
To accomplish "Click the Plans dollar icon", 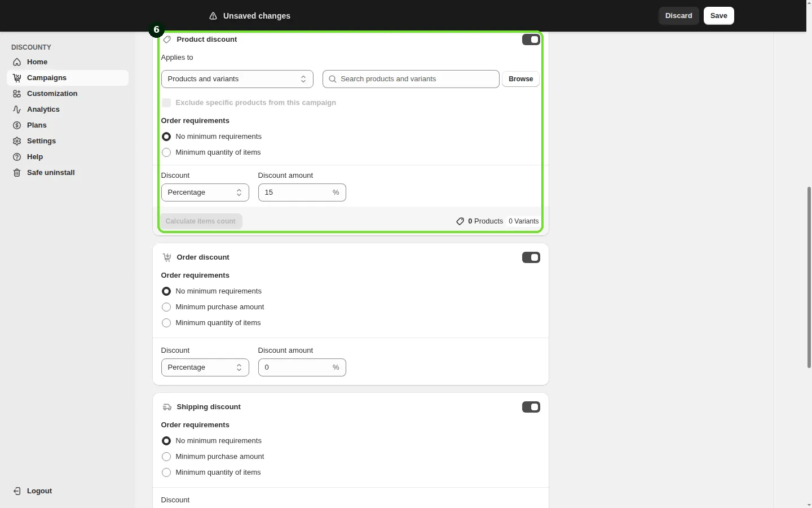I will (x=17, y=125).
